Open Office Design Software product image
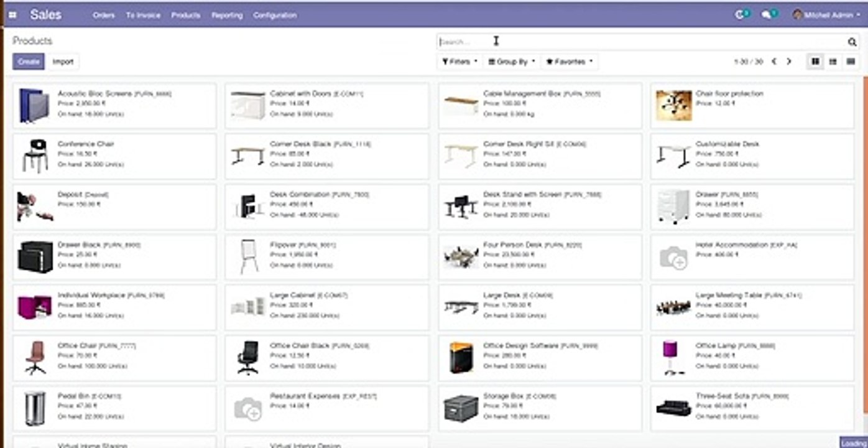The image size is (868, 448). click(x=461, y=358)
